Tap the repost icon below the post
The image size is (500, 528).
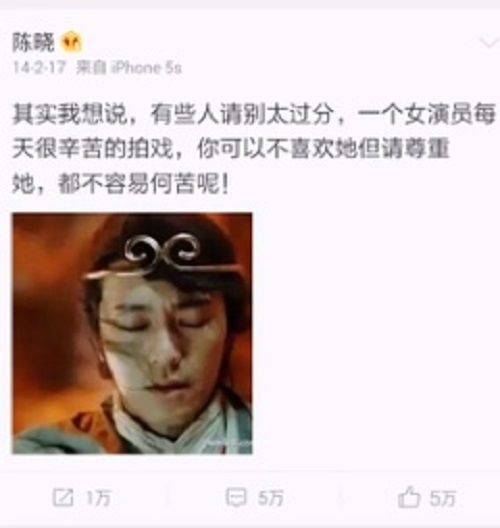[63, 497]
